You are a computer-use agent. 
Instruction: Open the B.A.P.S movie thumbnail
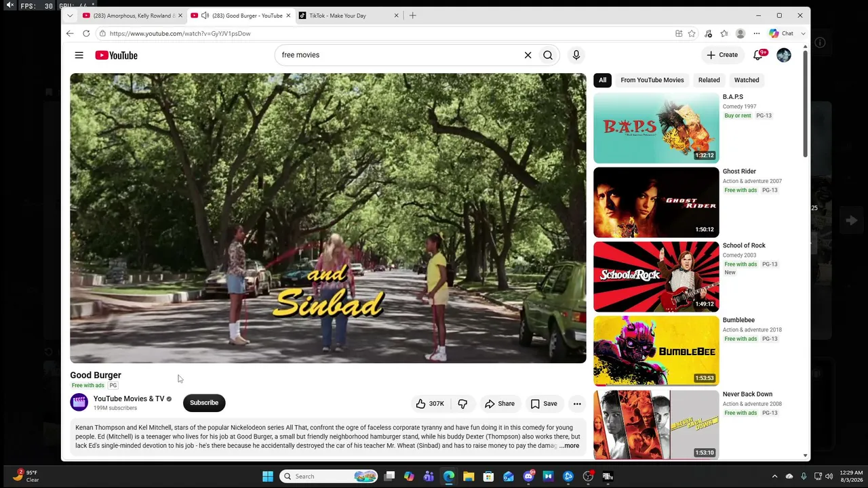click(656, 128)
